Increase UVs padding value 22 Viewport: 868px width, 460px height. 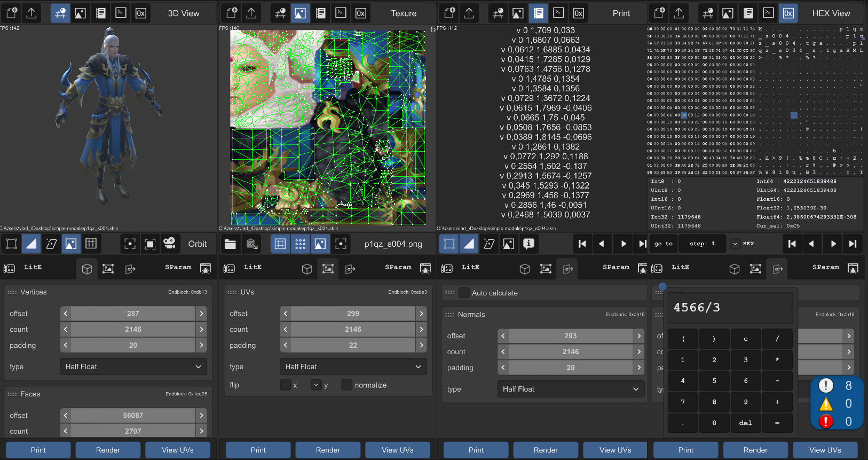coord(422,346)
